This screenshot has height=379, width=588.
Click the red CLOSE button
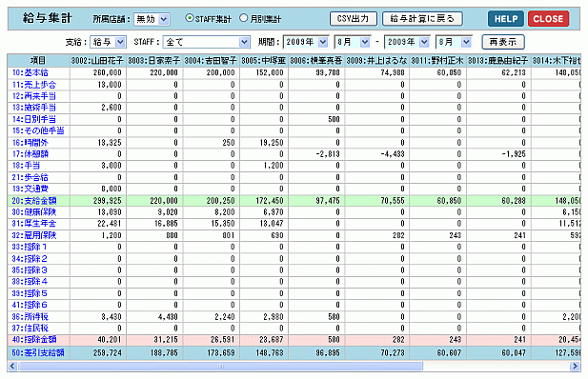coord(548,19)
